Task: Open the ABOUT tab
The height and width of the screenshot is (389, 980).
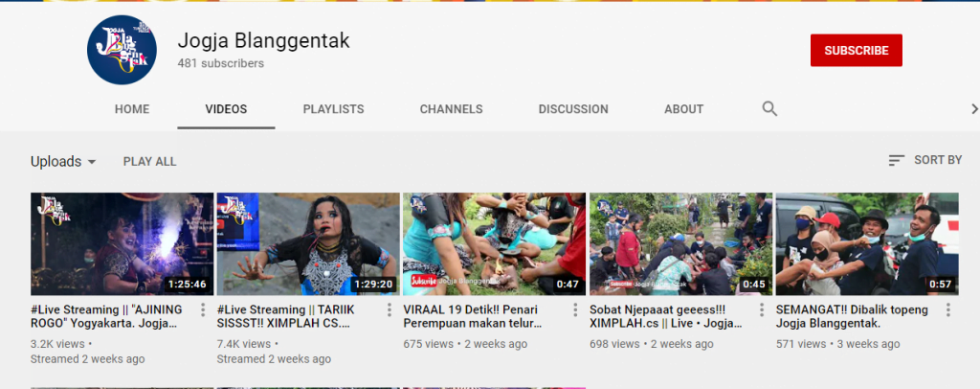Action: pos(683,109)
